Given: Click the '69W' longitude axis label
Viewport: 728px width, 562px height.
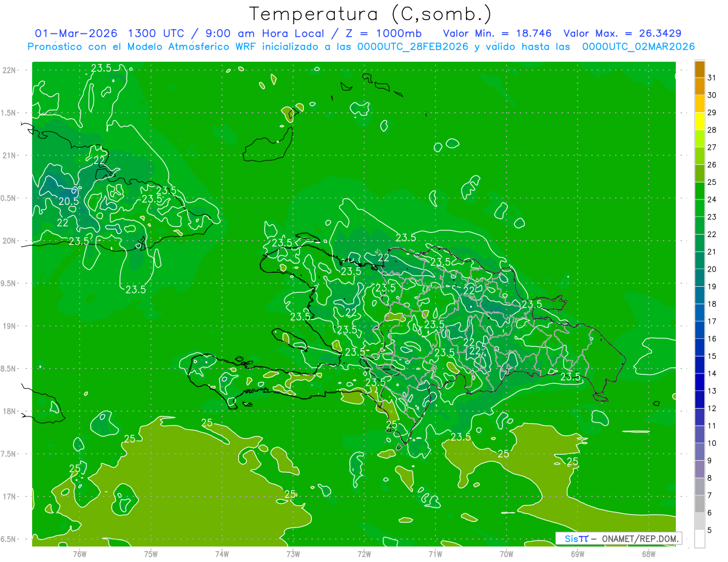Looking at the screenshot, I should click(578, 554).
